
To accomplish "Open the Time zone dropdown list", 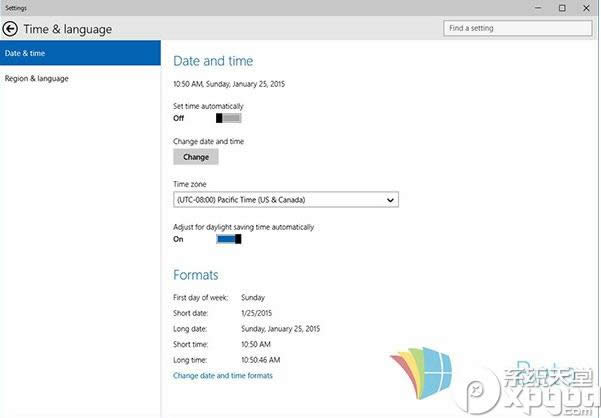I will tap(285, 200).
